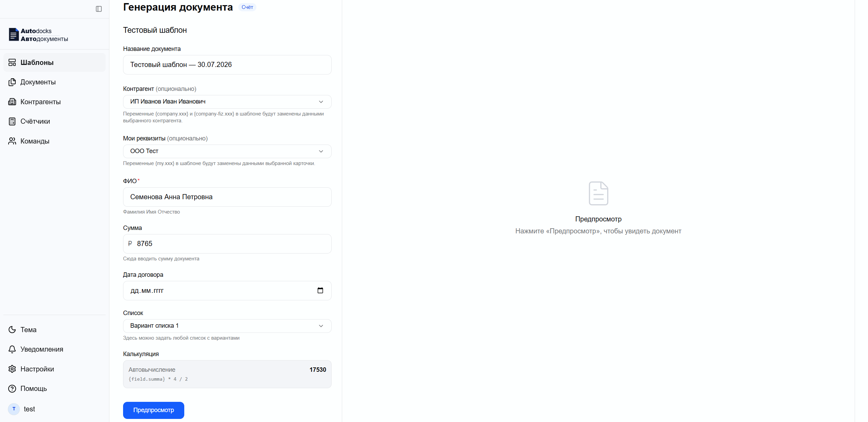Click the Помощь question mark icon
868x422 pixels.
(x=12, y=389)
